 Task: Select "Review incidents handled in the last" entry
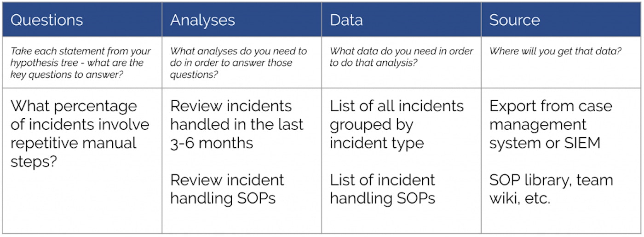(x=236, y=115)
